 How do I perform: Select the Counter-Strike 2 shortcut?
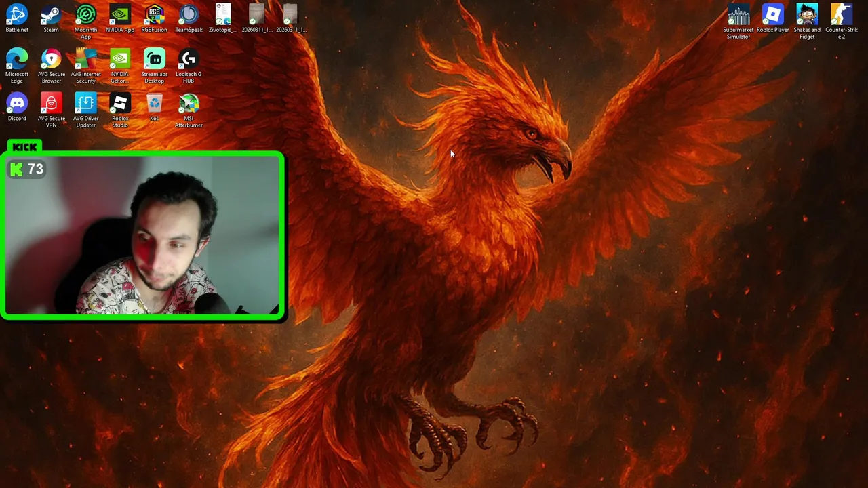point(842,22)
